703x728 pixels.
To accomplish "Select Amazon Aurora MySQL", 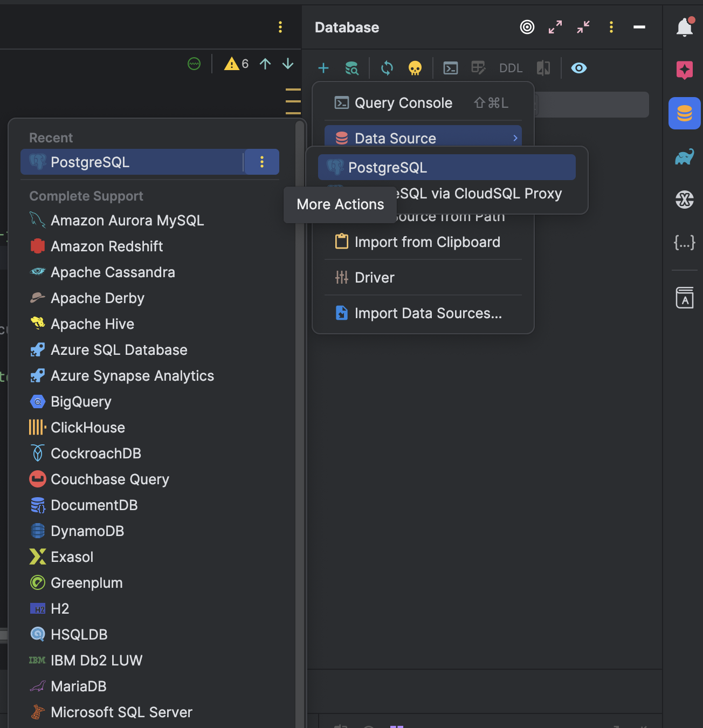I will click(x=150, y=221).
